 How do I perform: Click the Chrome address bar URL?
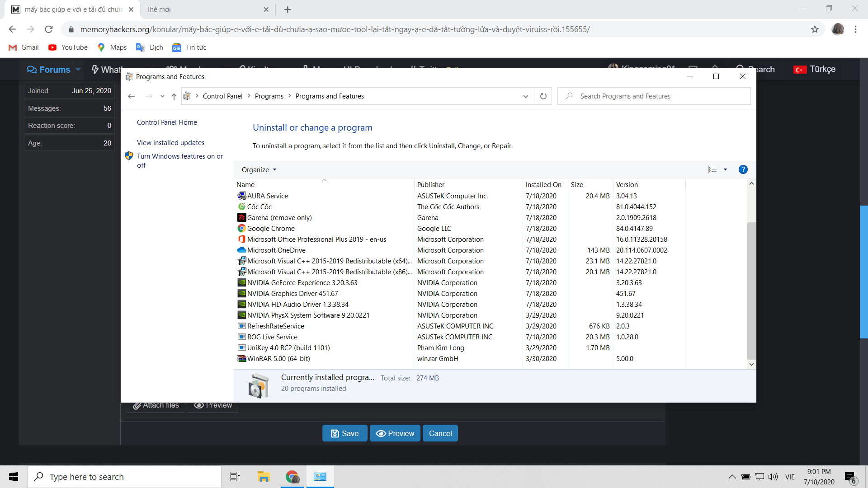click(x=335, y=29)
